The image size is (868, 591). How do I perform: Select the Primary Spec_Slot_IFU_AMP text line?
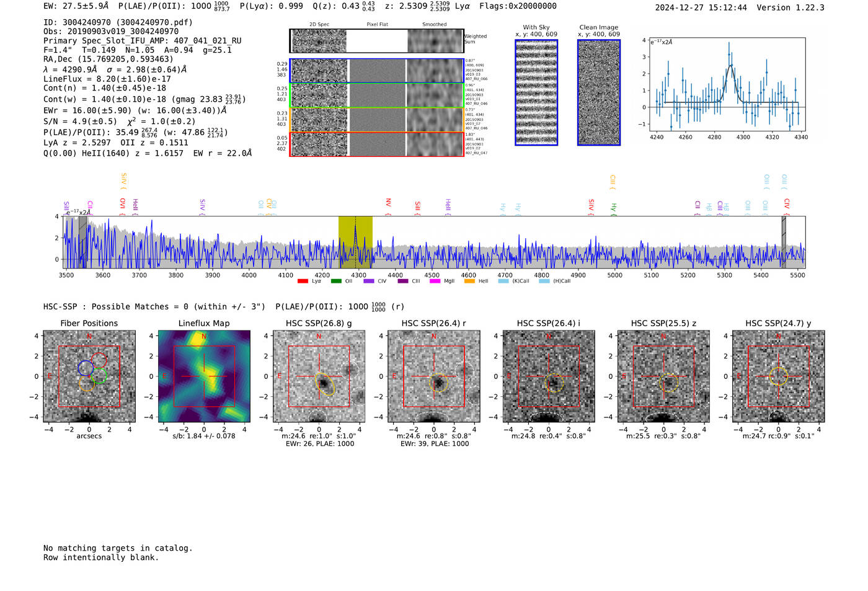tap(143, 40)
